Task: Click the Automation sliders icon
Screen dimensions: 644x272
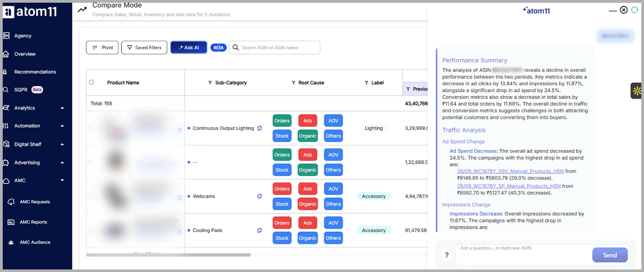Action: (x=6, y=126)
